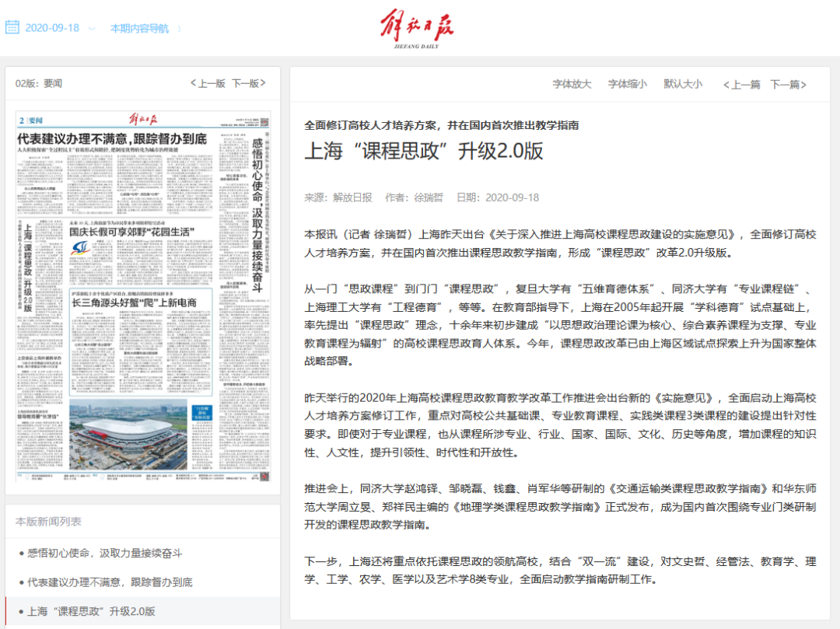Screen dimensions: 840x629
Task: Click the calendar icon beside the date
Action: click(12, 27)
